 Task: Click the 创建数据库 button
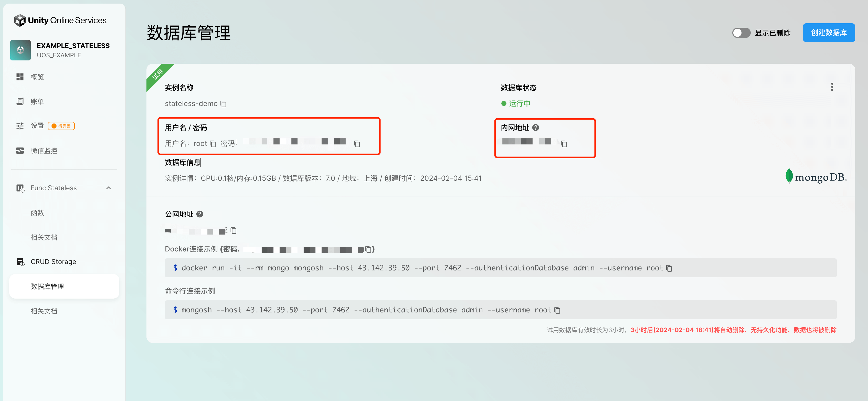tap(829, 33)
